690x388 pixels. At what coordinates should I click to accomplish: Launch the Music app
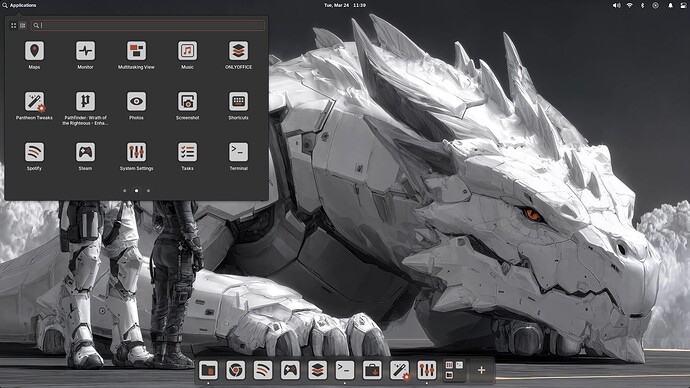[187, 55]
